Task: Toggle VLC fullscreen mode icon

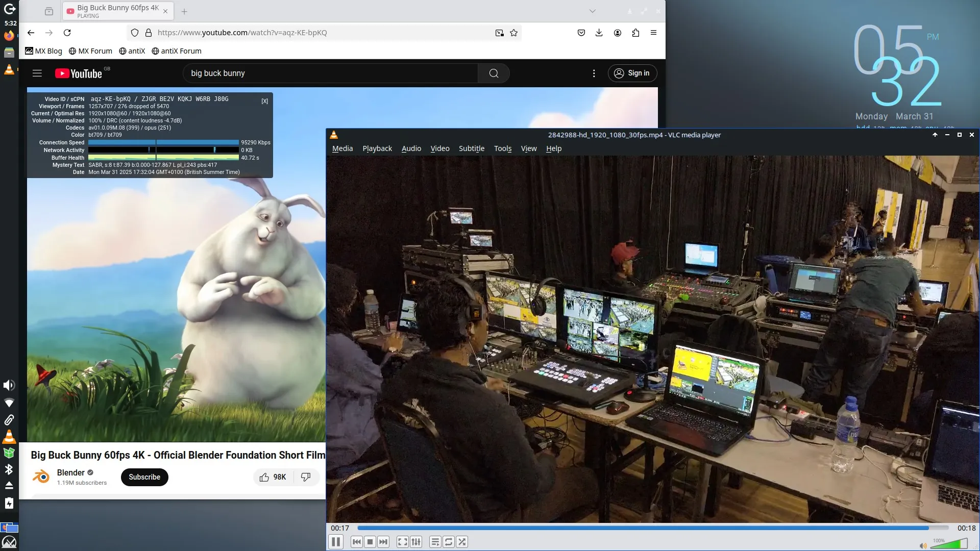Action: [403, 542]
